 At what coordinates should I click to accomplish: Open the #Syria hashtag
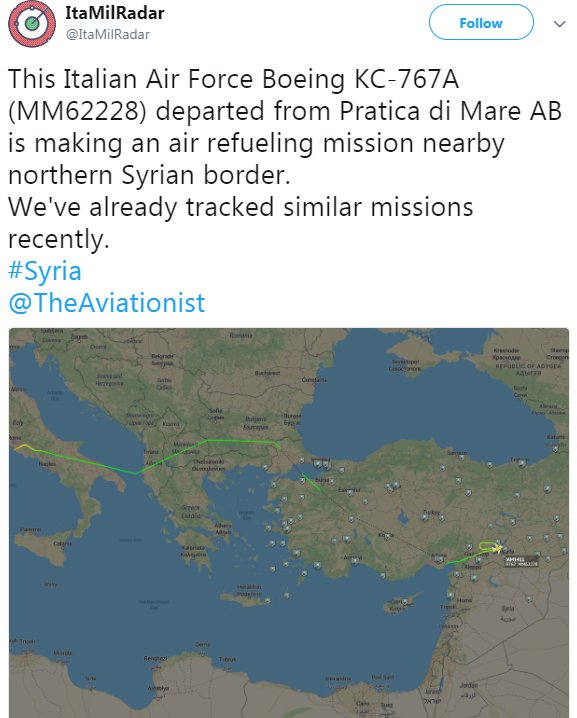coord(45,271)
